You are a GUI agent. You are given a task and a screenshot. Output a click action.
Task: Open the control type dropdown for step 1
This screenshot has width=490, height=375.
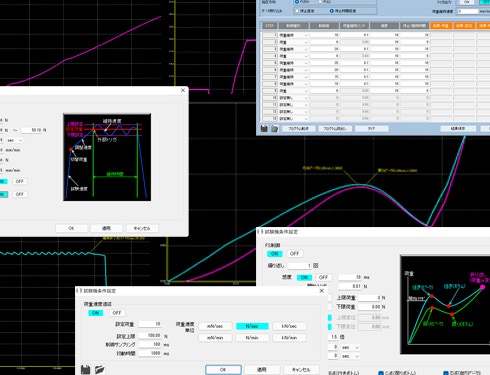(x=306, y=35)
